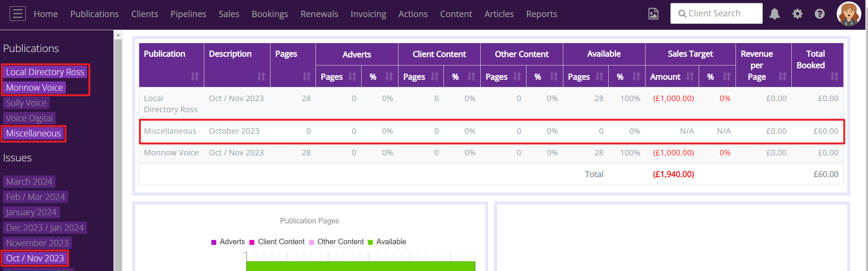Toggle Client Content legend swatch
The image size is (868, 271).
pos(252,242)
